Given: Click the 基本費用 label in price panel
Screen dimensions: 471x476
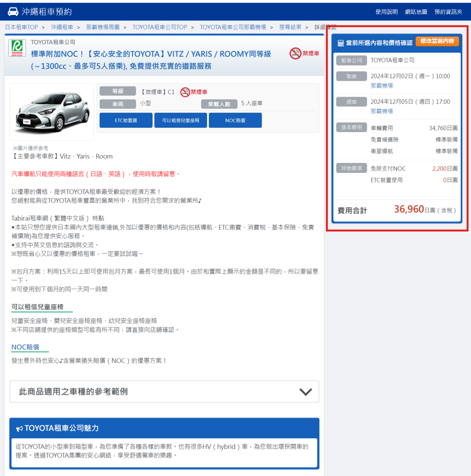Looking at the screenshot, I should coord(351,127).
